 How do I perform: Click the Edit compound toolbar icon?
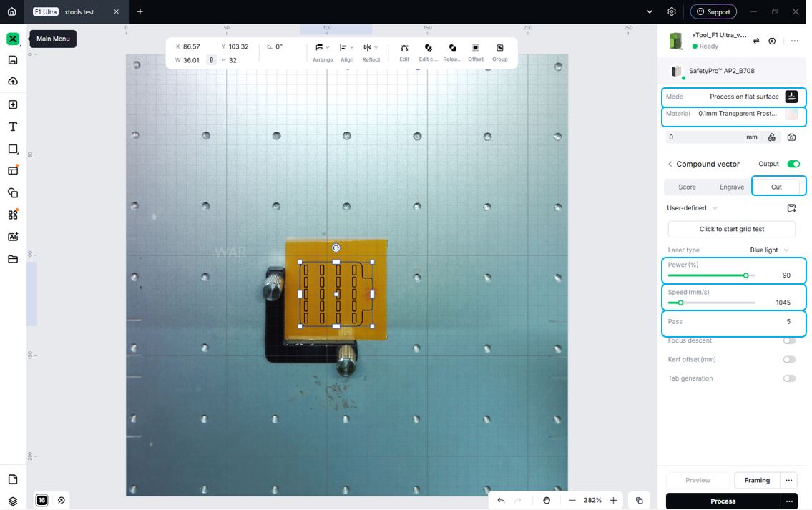(429, 52)
